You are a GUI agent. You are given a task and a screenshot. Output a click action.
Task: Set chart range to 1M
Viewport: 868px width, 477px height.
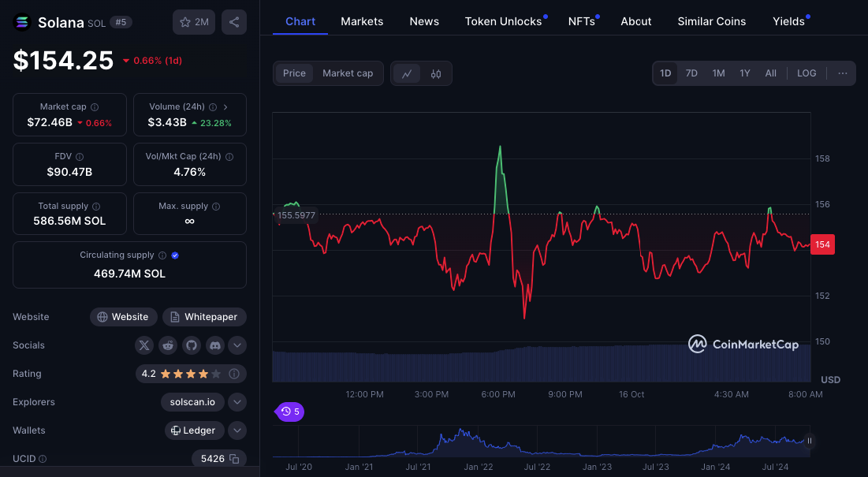click(718, 73)
